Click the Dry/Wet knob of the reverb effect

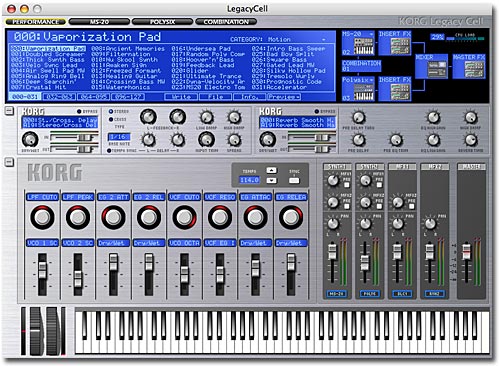268,139
